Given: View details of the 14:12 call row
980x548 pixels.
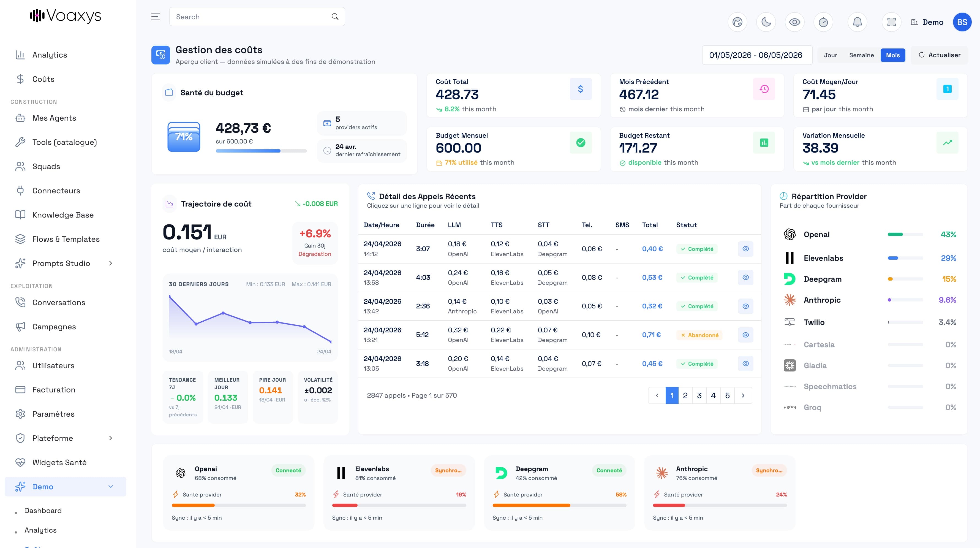Looking at the screenshot, I should (745, 249).
